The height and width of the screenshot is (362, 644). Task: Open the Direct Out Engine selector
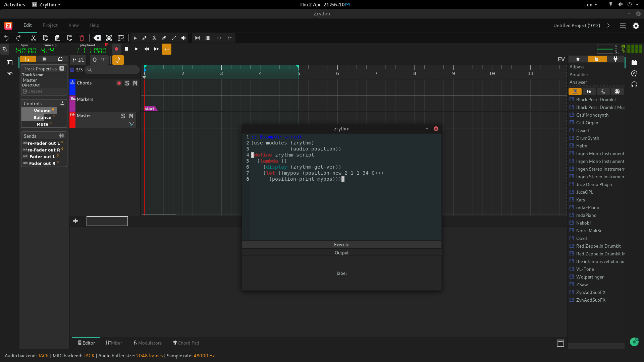pyautogui.click(x=44, y=91)
